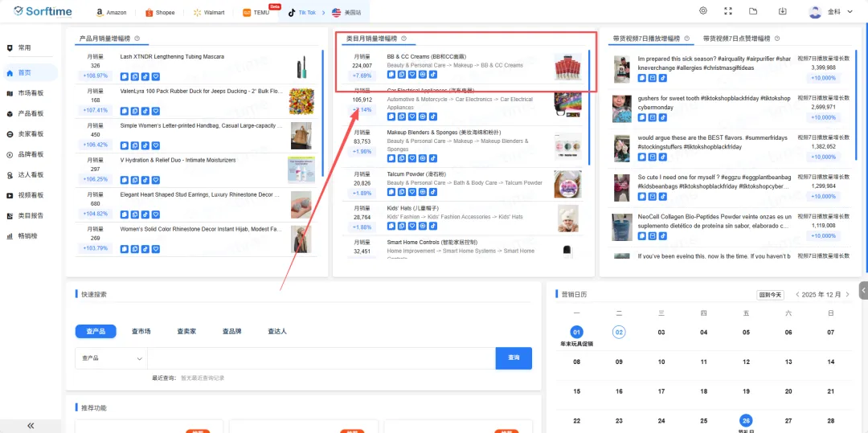Select calendar date 26
The image size is (868, 433).
[x=746, y=421]
